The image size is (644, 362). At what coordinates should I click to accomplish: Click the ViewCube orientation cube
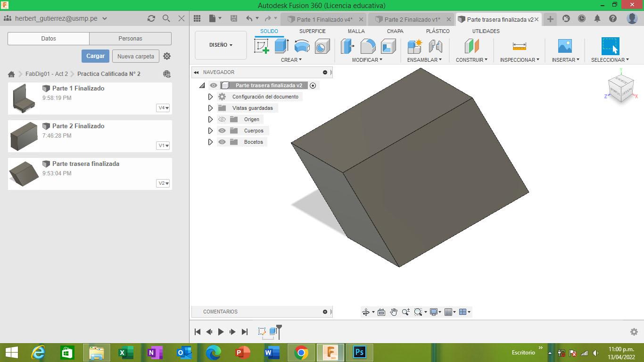click(x=620, y=89)
